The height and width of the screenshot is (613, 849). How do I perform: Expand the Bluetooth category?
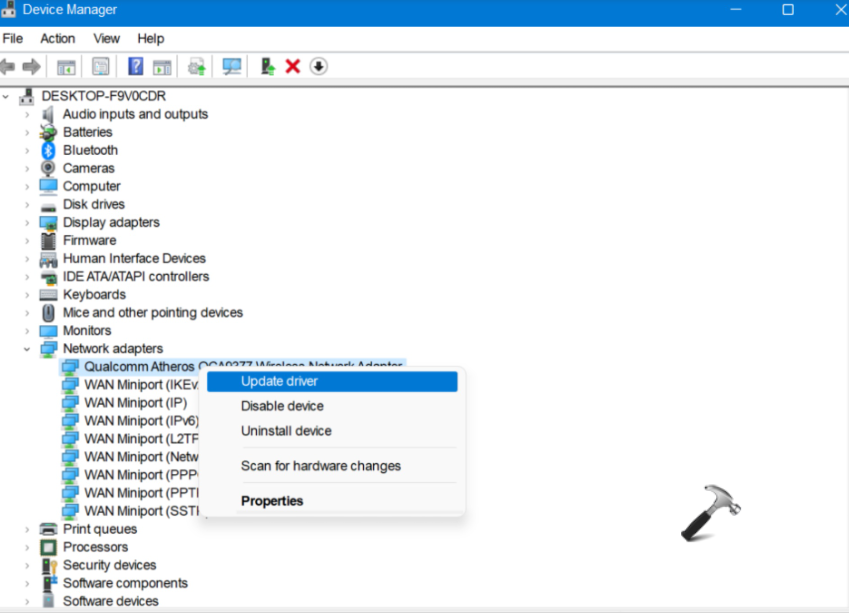[x=27, y=150]
